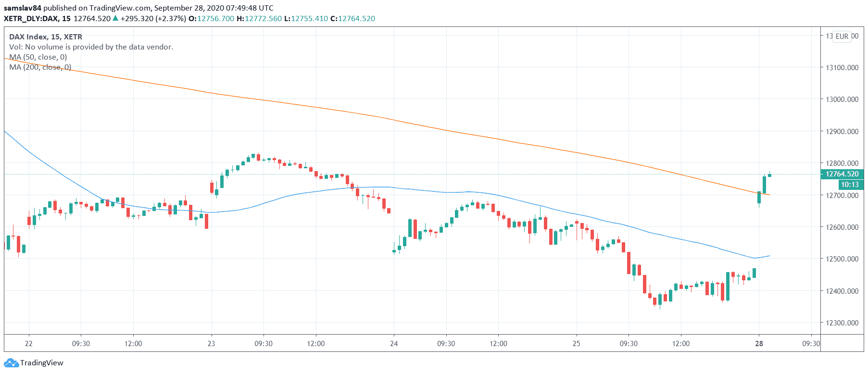Screen dimensions: 868x374
Task: Click the DAX Index, 15, XETR legend title
Action: click(46, 37)
